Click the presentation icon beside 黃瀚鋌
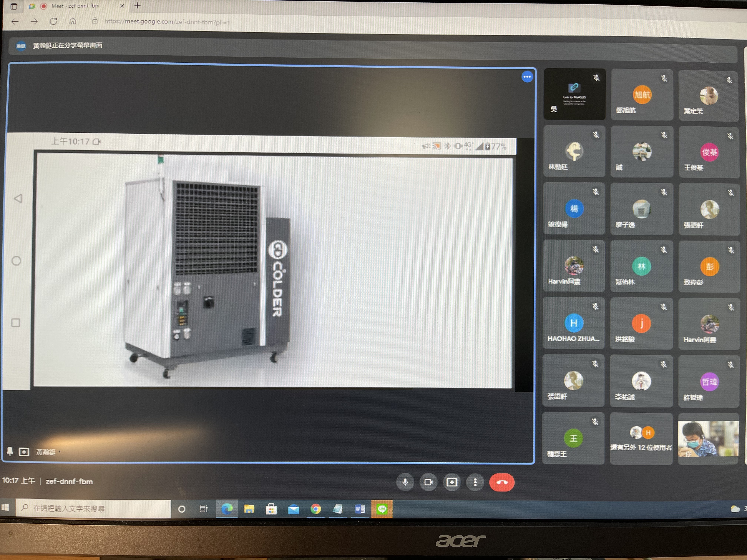This screenshot has width=747, height=560. click(24, 452)
